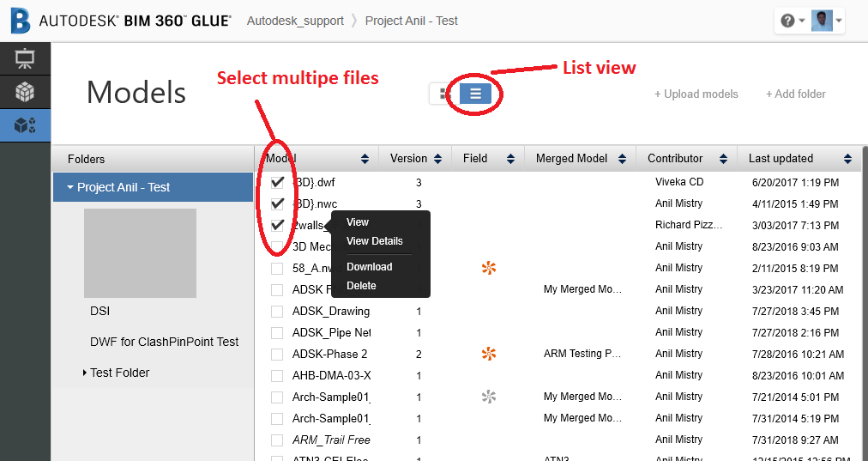This screenshot has height=461, width=868.
Task: Click the gray folder thumbnail placeholder
Action: pyautogui.click(x=140, y=253)
